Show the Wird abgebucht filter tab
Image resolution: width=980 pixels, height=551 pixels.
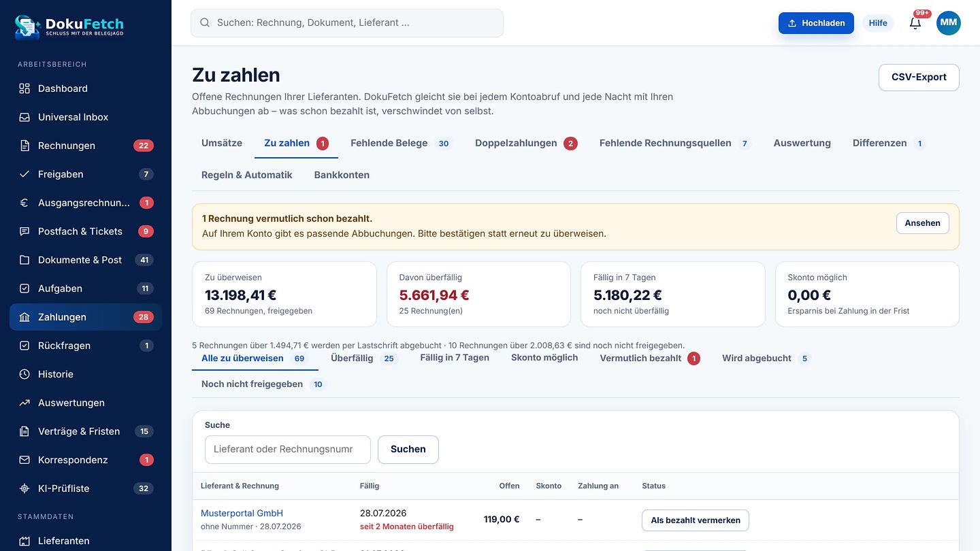[766, 358]
